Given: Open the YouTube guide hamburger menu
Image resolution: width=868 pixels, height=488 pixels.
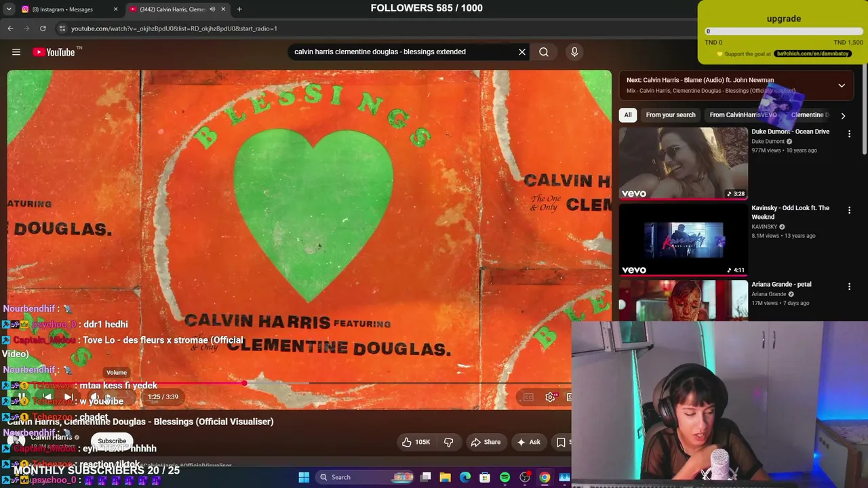Looking at the screenshot, I should coord(16,52).
